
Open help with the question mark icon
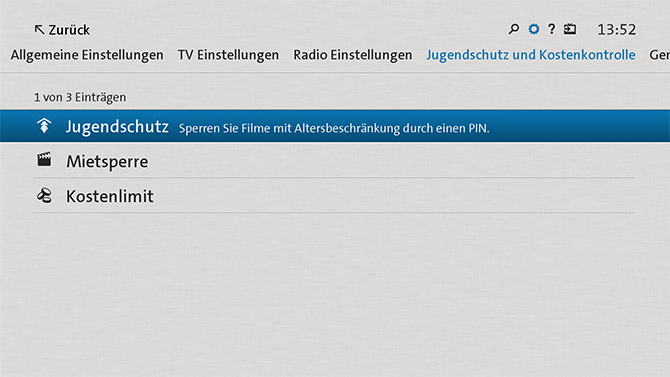[x=552, y=29]
